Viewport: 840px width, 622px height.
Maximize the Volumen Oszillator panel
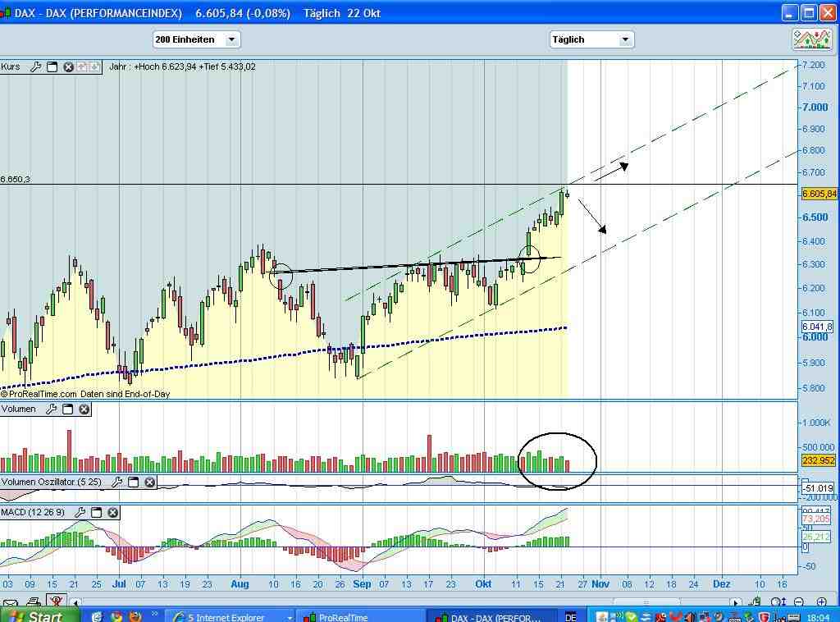[x=134, y=483]
